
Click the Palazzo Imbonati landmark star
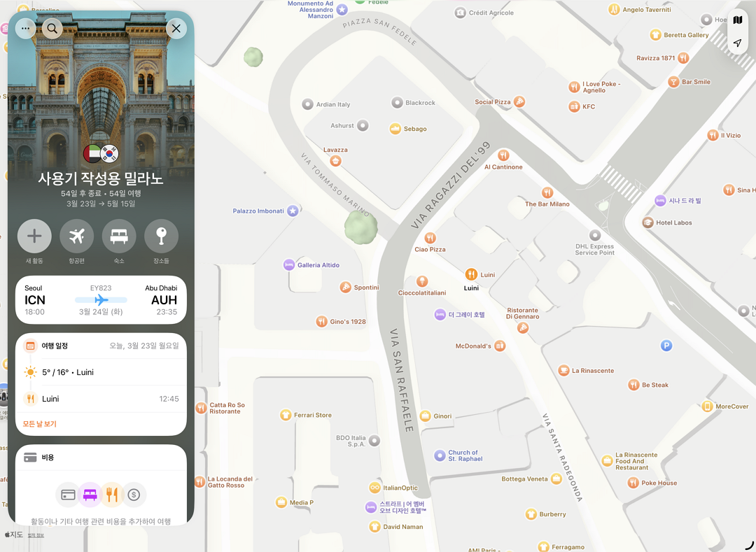293,211
